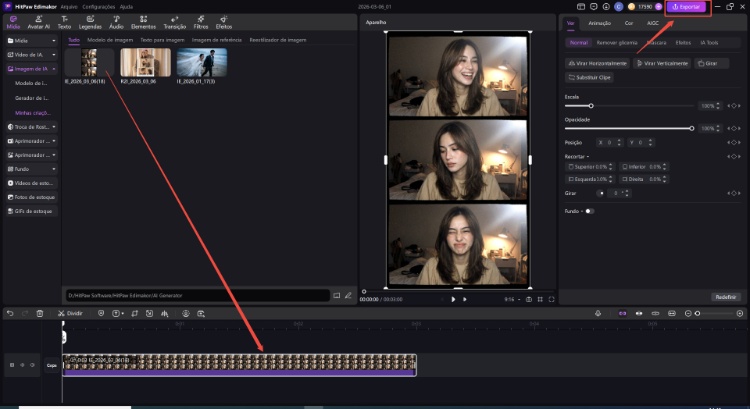Open the Legendas panel

click(90, 22)
